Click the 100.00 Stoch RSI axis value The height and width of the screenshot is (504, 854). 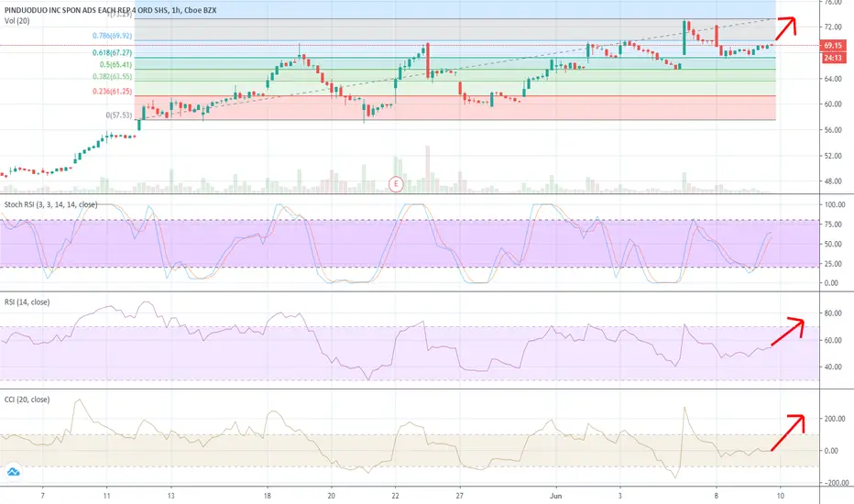[835, 205]
